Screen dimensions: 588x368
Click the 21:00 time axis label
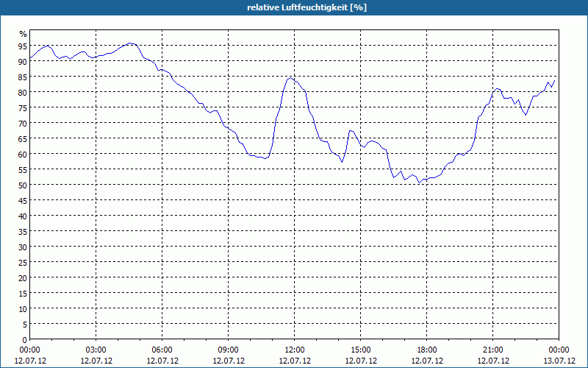[492, 350]
